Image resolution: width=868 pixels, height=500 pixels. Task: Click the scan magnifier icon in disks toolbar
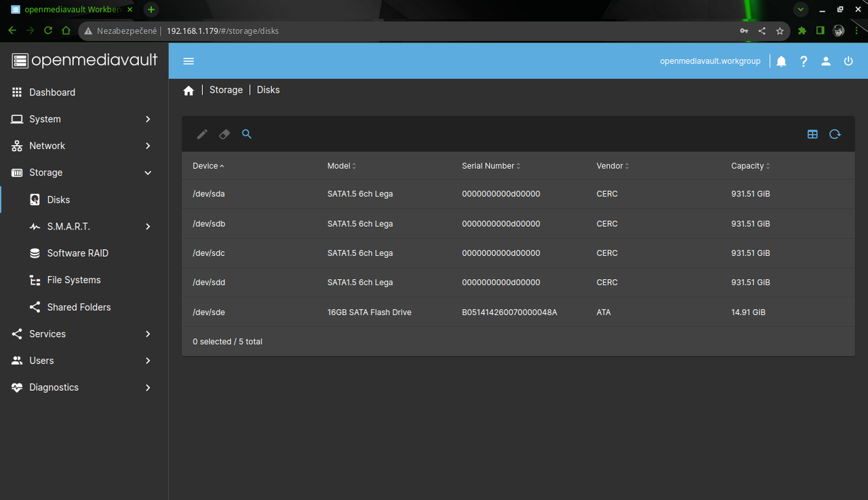[x=247, y=134]
